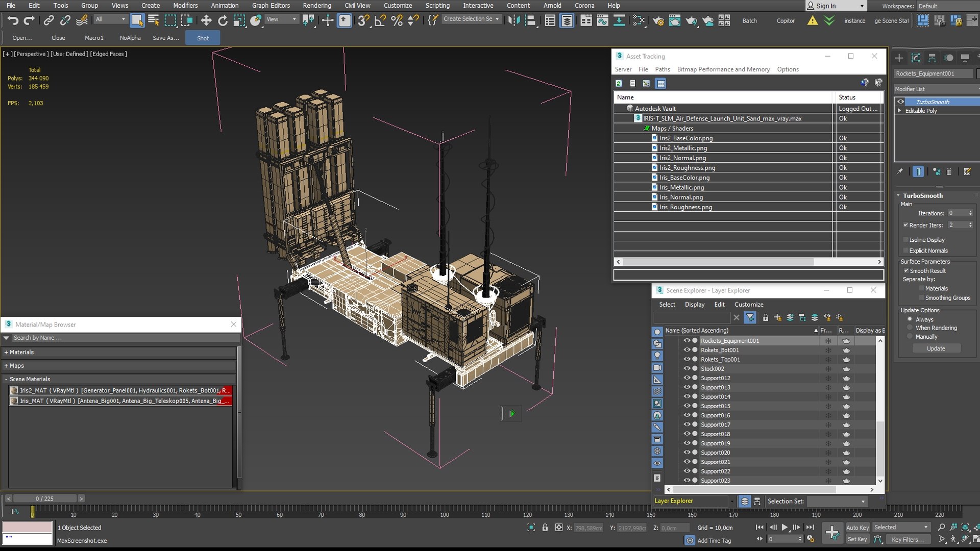980x551 pixels.
Task: Click the Mirror tool icon
Action: pos(514,20)
